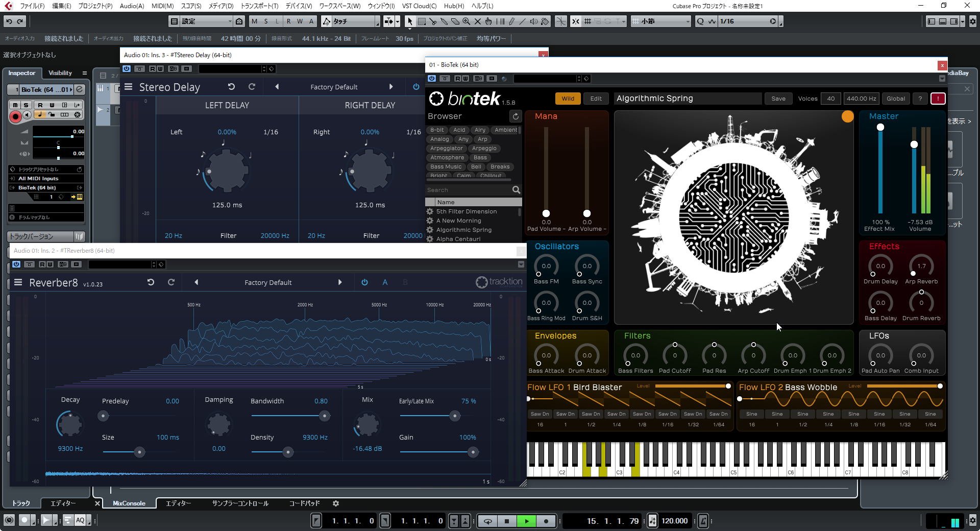Click Stereo Delay hamburger menu icon
The width and height of the screenshot is (980, 531).
pyautogui.click(x=129, y=87)
